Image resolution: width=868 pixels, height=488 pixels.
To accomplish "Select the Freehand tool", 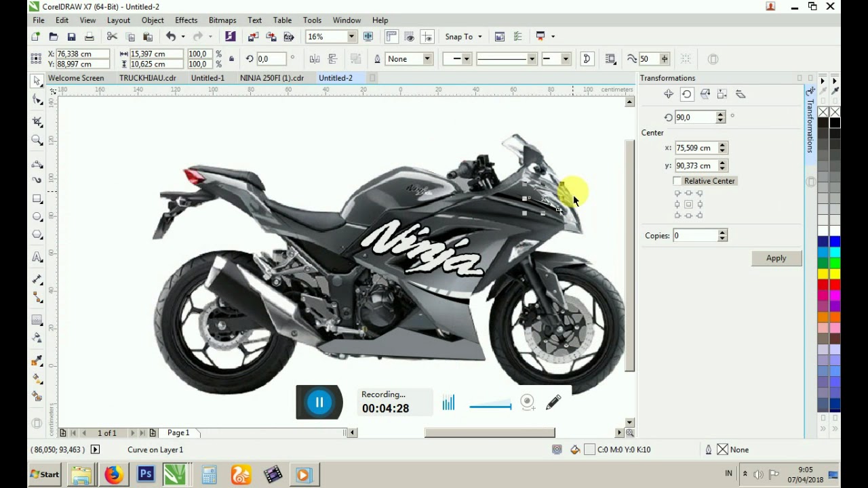I will click(37, 163).
